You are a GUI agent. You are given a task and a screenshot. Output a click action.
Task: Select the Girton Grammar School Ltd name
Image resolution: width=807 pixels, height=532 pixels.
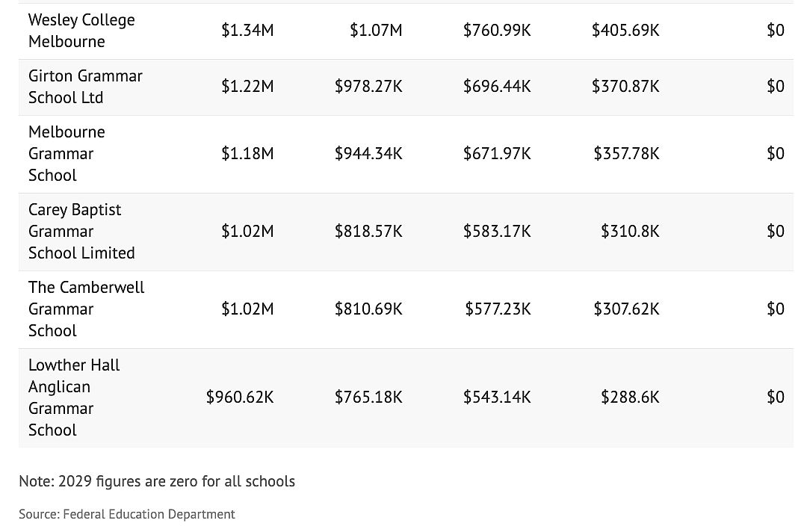tap(85, 87)
